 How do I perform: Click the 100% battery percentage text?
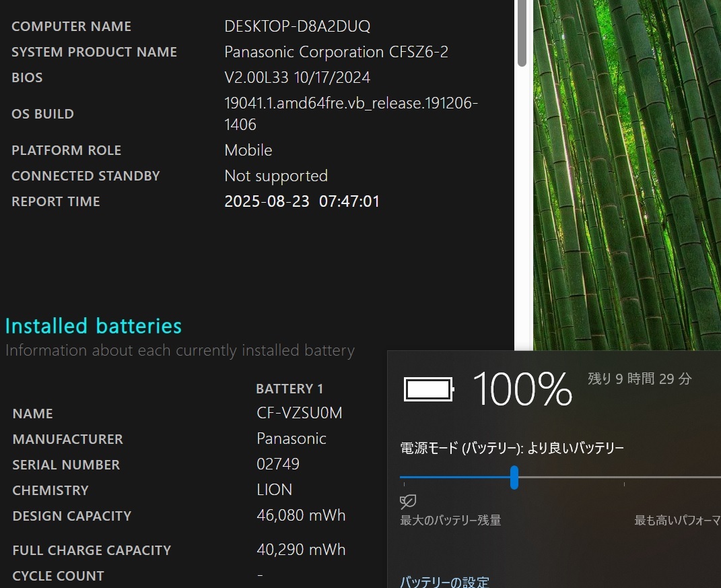tap(522, 389)
